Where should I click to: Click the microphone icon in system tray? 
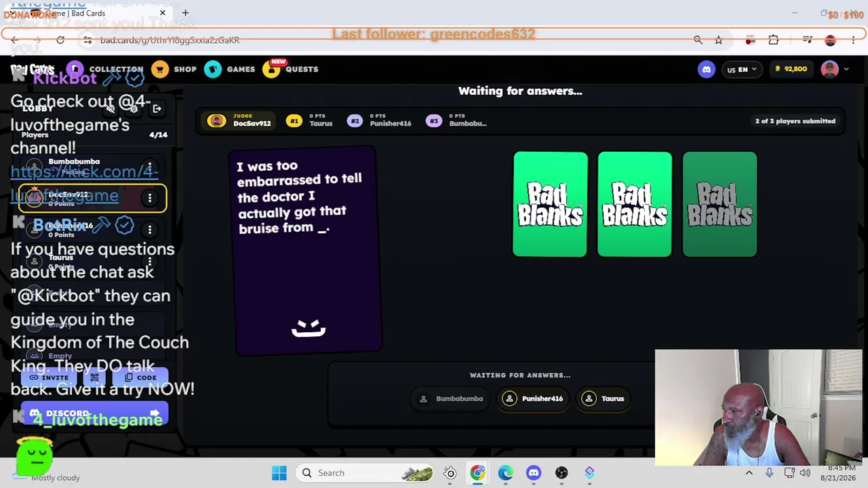[769, 473]
